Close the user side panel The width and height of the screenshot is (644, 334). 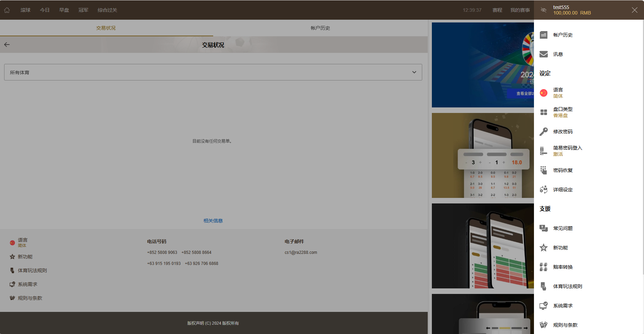(634, 10)
